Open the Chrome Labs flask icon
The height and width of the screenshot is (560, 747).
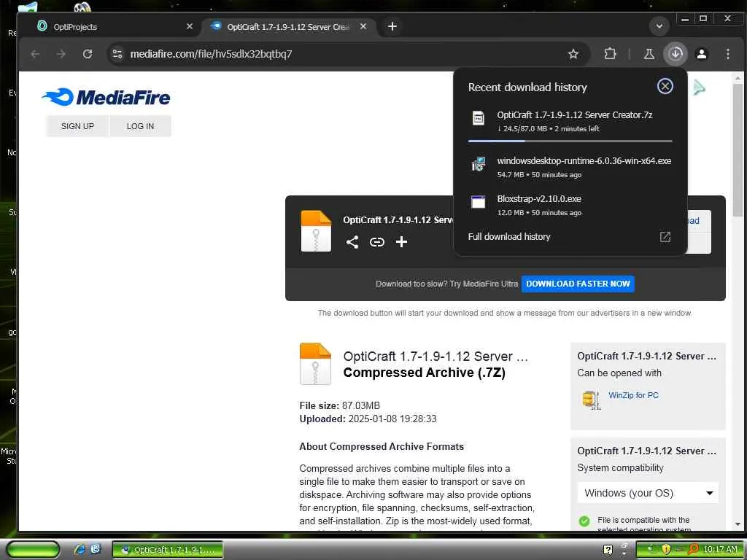tap(649, 54)
